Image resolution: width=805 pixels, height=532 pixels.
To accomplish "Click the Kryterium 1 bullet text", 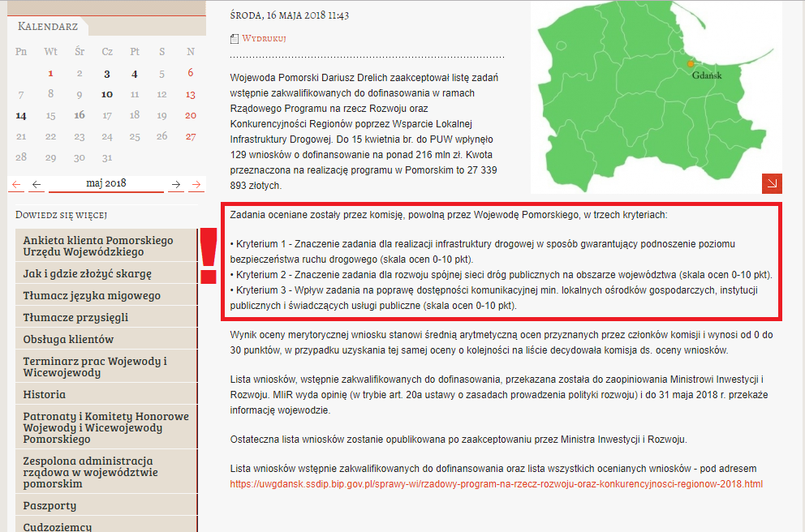I will (x=483, y=251).
